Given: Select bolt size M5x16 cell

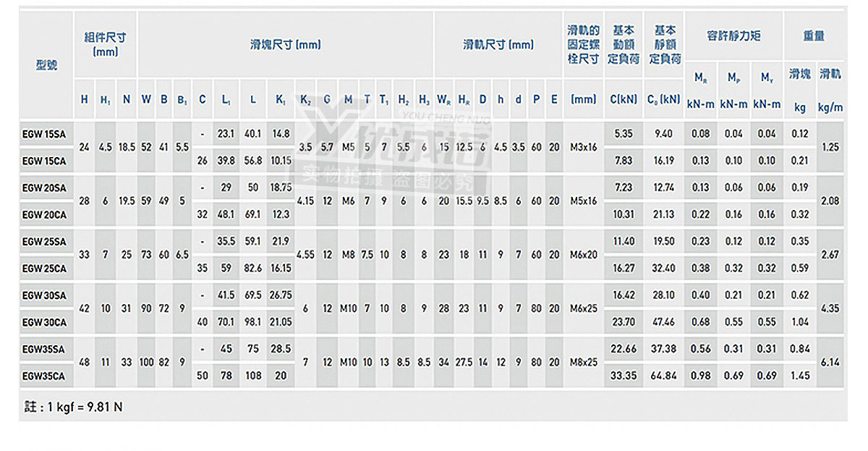Looking at the screenshot, I should 583,201.
